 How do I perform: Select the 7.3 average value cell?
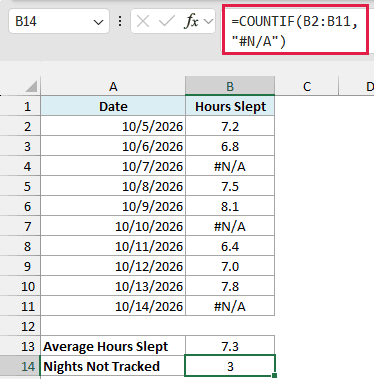pos(230,346)
